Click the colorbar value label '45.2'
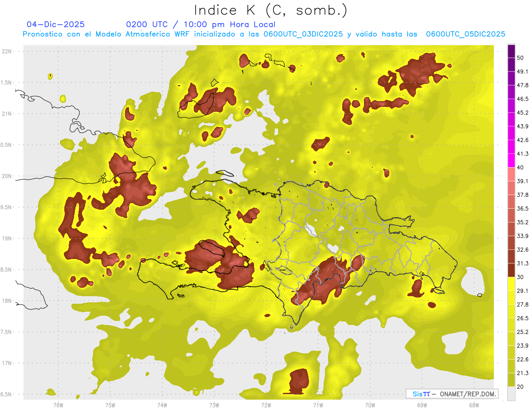Image resolution: width=532 pixels, height=411 pixels. click(x=523, y=113)
